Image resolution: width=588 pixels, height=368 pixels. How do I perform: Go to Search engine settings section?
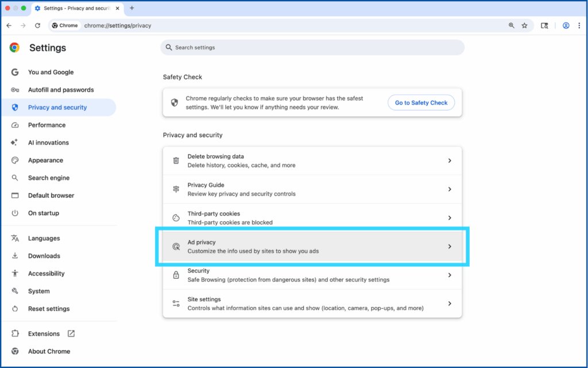tap(48, 178)
